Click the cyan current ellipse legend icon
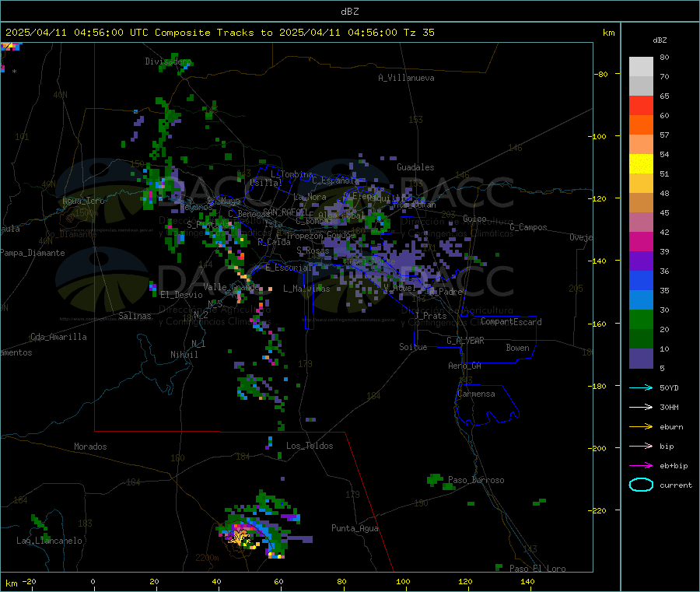This screenshot has height=592, width=700. 641,485
